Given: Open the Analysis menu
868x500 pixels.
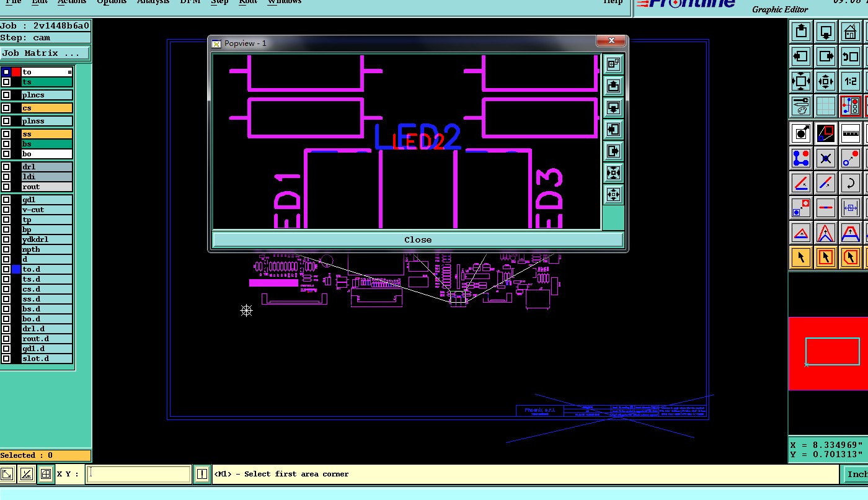Looking at the screenshot, I should pyautogui.click(x=153, y=2).
